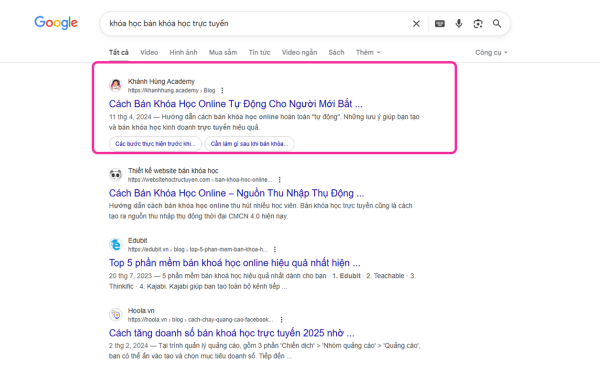Go to the Mua sắm tab

[x=223, y=52]
